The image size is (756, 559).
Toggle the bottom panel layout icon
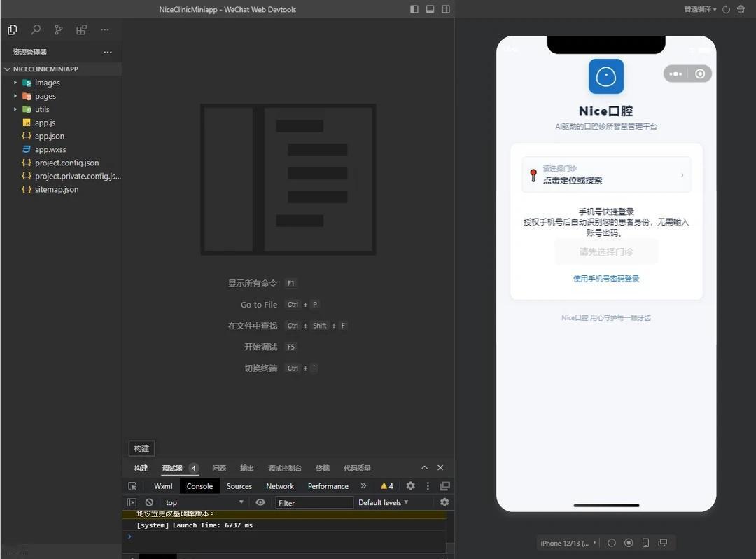point(430,9)
